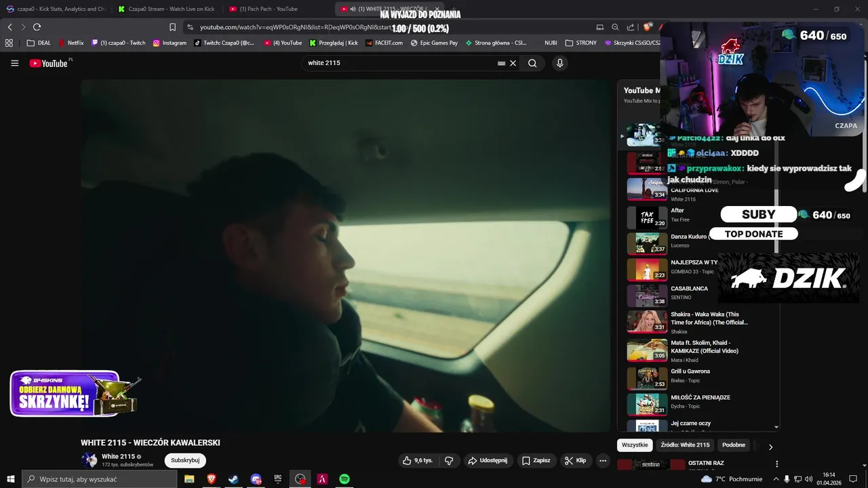Open the FACEIT.com bookmark

[384, 43]
